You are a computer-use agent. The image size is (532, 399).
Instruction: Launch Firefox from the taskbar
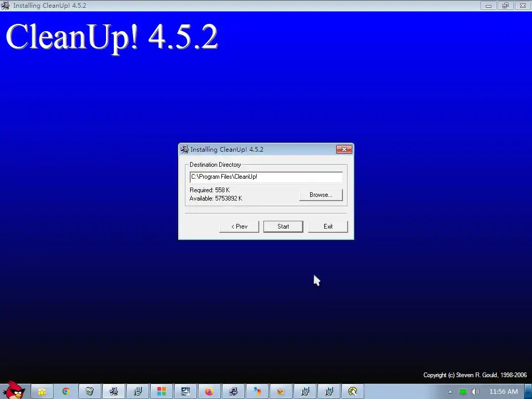209,392
